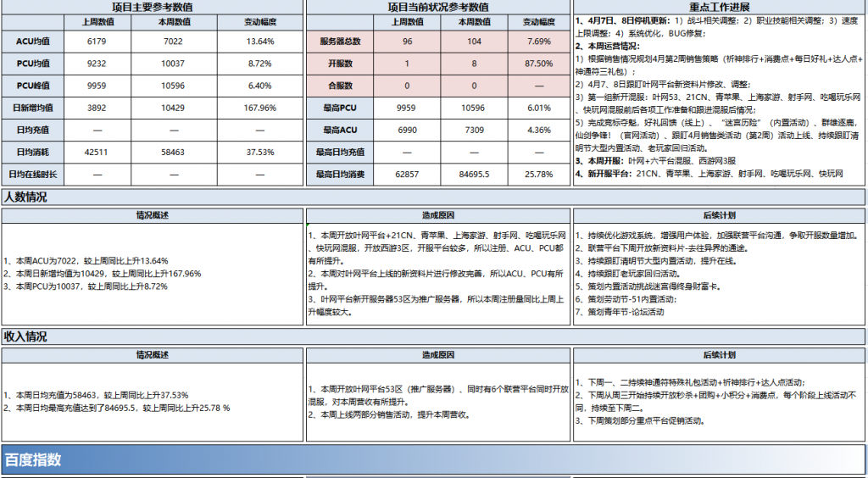This screenshot has height=478, width=868.
Task: Click 后续计划 header under 人数情况
Action: pos(719,216)
